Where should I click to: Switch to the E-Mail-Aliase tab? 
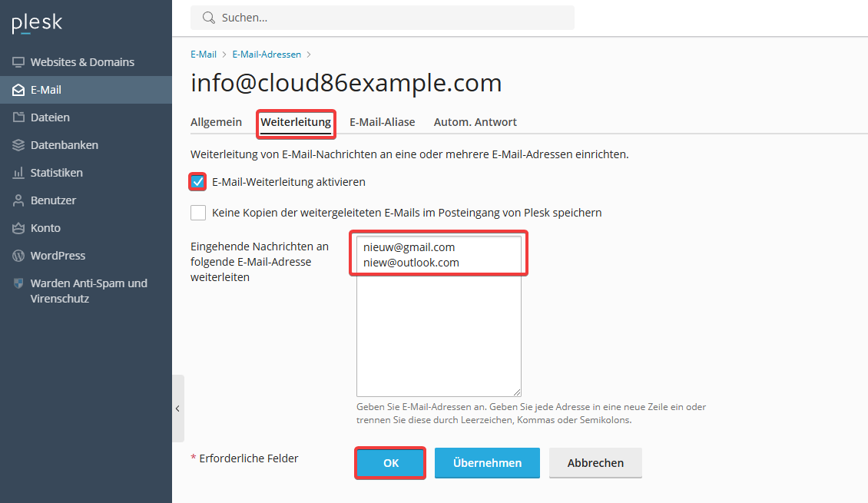click(x=382, y=122)
